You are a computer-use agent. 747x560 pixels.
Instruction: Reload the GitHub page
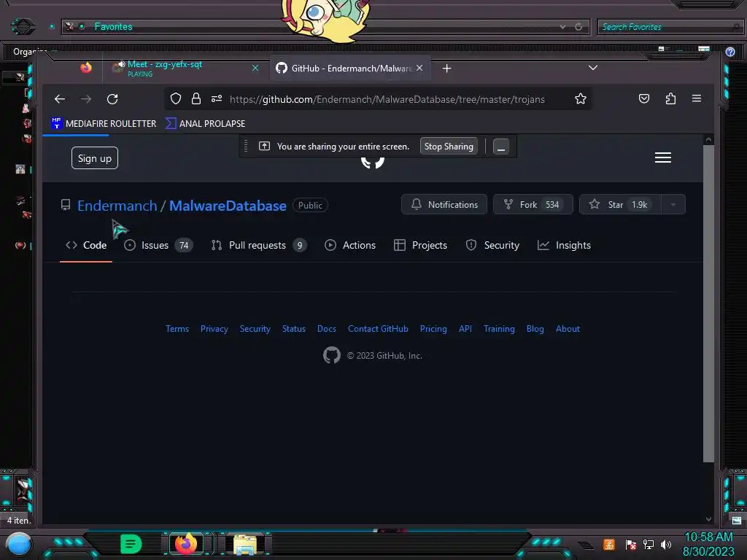click(x=112, y=99)
